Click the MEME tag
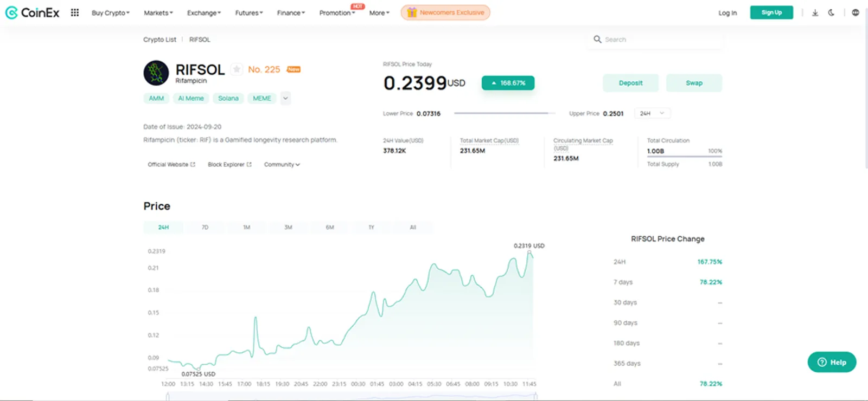This screenshot has width=868, height=401. pyautogui.click(x=262, y=98)
